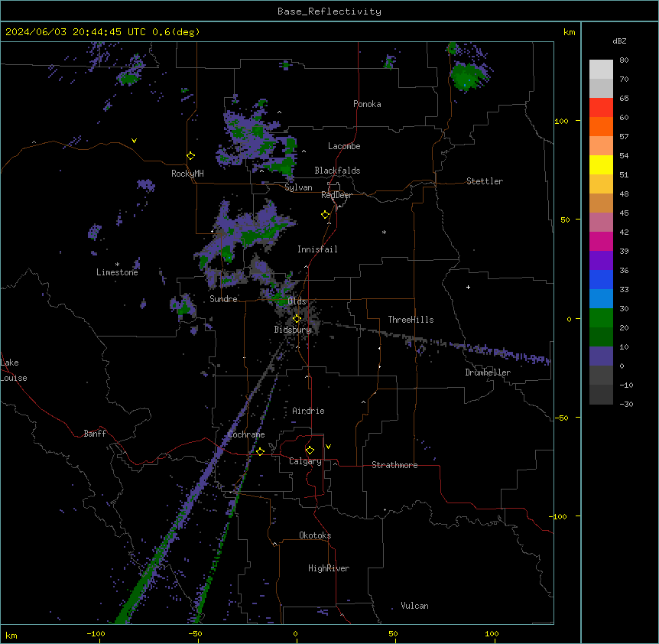Click the Strathmore label
659x644 pixels.
pyautogui.click(x=394, y=465)
